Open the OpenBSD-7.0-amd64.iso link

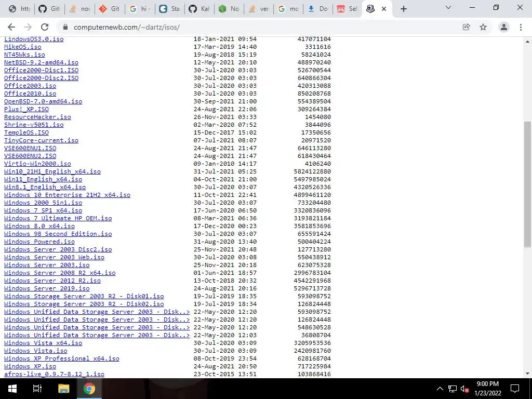click(x=43, y=101)
